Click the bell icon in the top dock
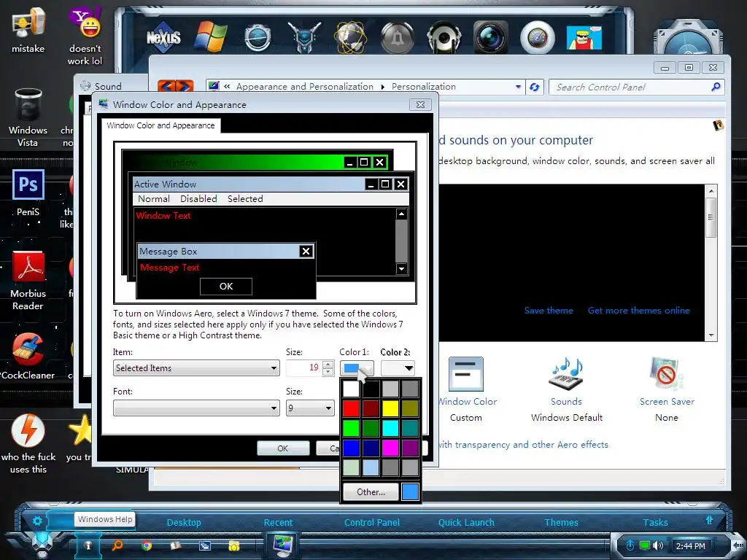Viewport: 747px width, 560px height. click(397, 37)
